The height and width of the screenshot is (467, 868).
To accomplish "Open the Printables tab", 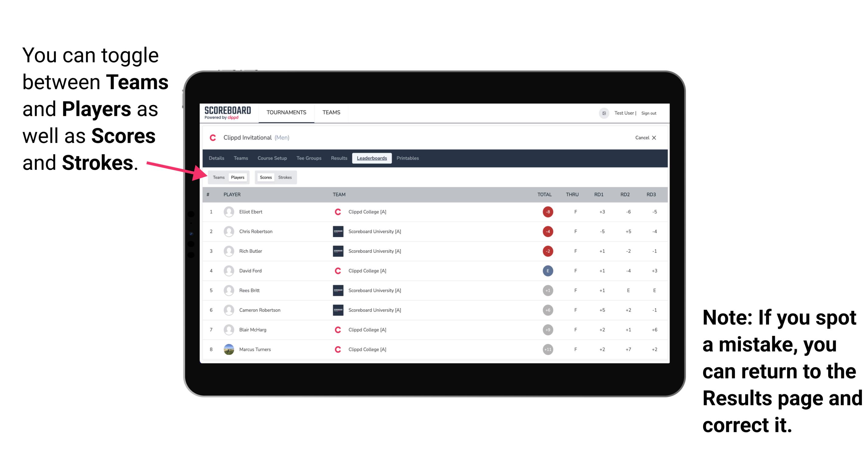I will [408, 158].
